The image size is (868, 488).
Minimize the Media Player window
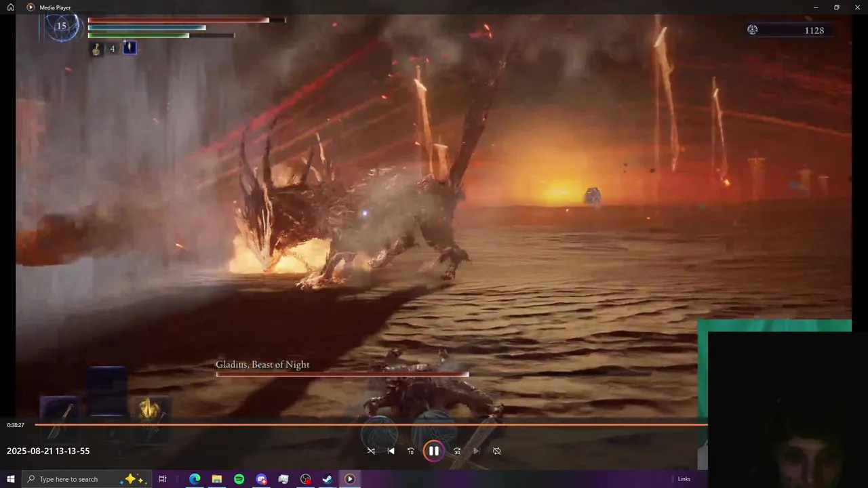tap(816, 7)
